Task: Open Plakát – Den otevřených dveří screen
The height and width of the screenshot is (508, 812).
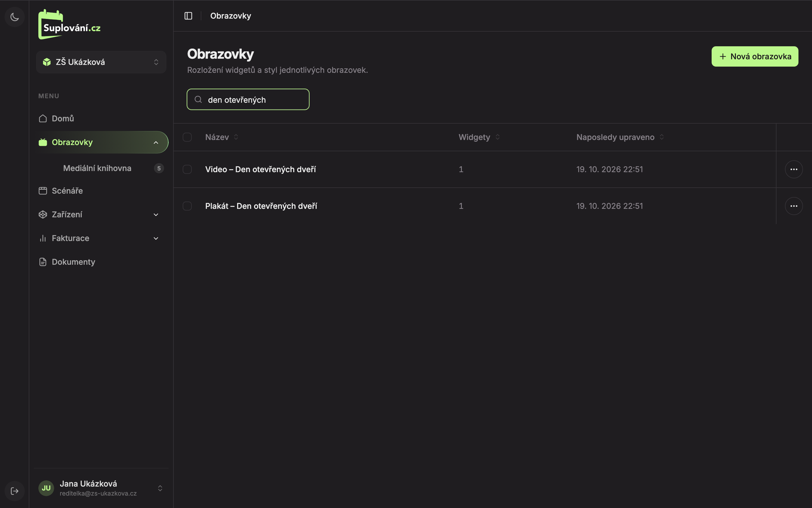Action: tap(261, 206)
